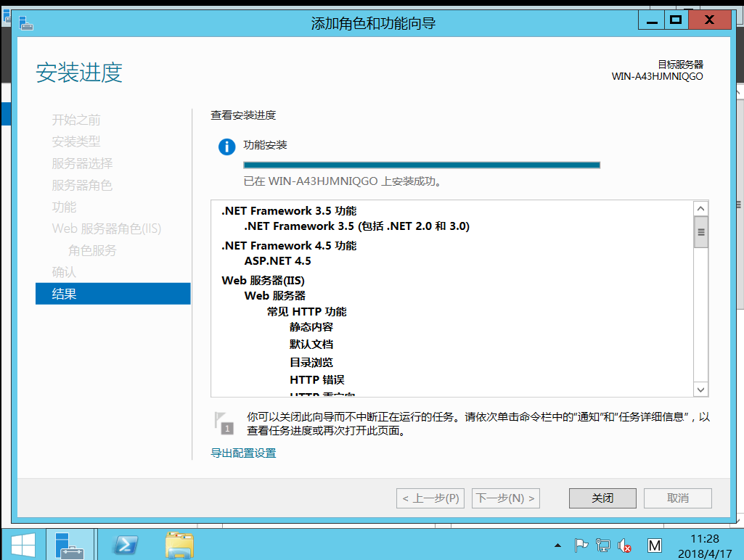Open the clock showing 11:28

point(705,545)
